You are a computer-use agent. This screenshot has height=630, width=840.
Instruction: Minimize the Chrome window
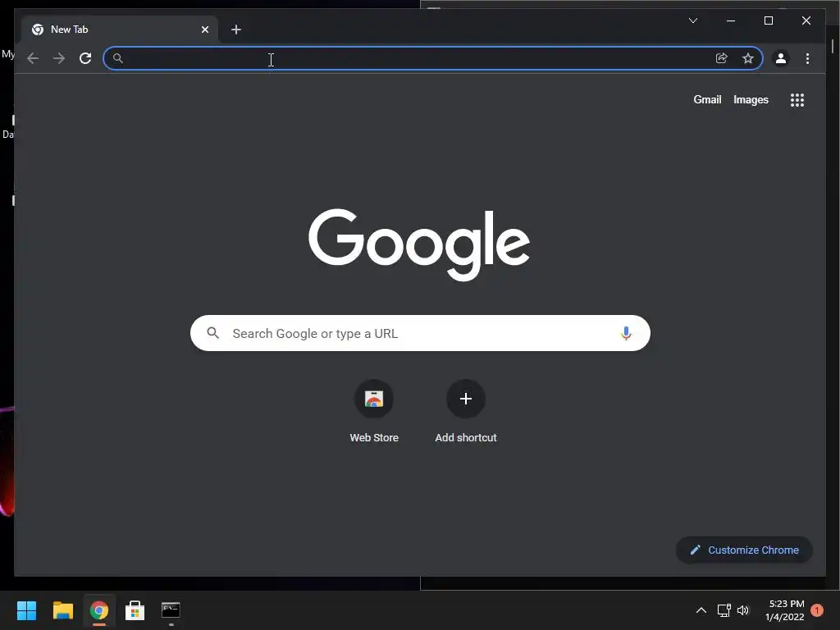731,21
